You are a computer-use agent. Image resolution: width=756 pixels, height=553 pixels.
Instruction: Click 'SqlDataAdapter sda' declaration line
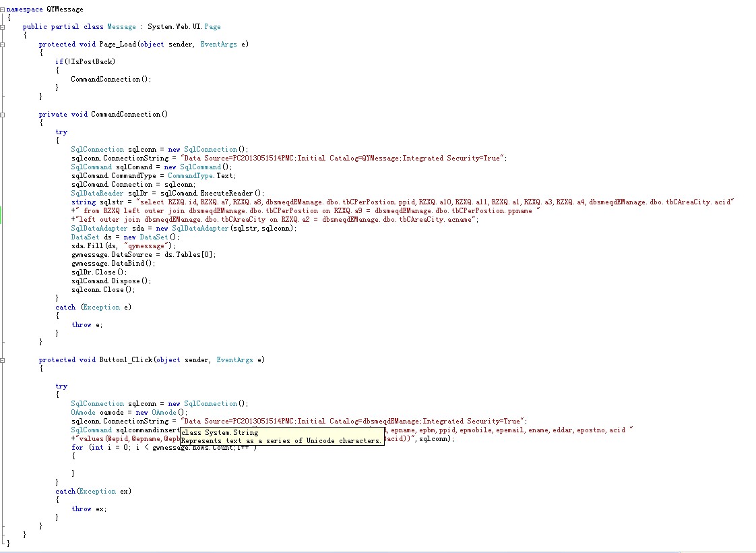[x=184, y=228]
